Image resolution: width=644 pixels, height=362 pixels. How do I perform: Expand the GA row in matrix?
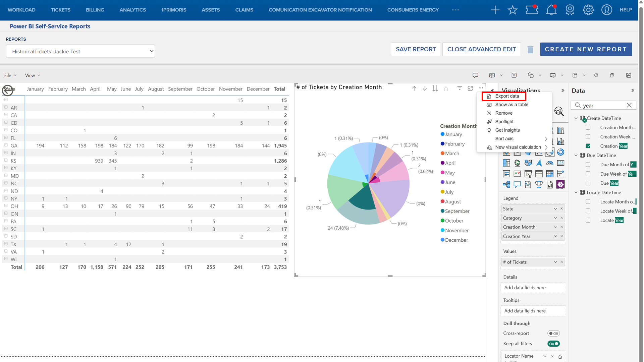(x=6, y=145)
